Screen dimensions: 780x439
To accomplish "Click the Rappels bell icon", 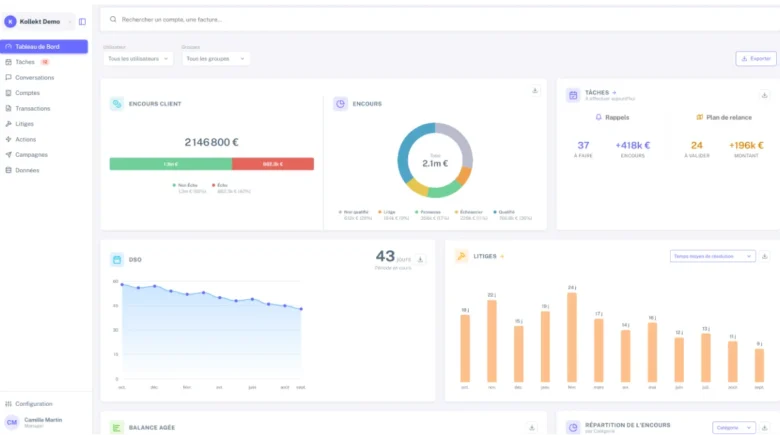I will (x=598, y=117).
